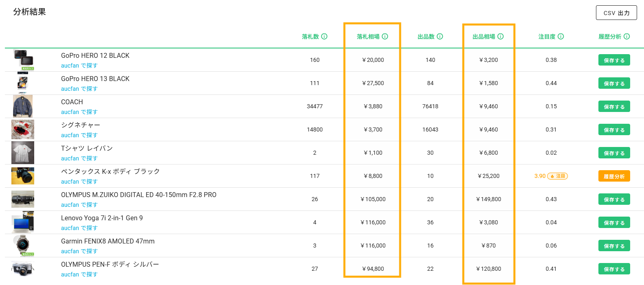Image resolution: width=644 pixels, height=285 pixels.
Task: Open aucfan で探す link under GoPro HERO 13 BLACK
Action: point(79,89)
